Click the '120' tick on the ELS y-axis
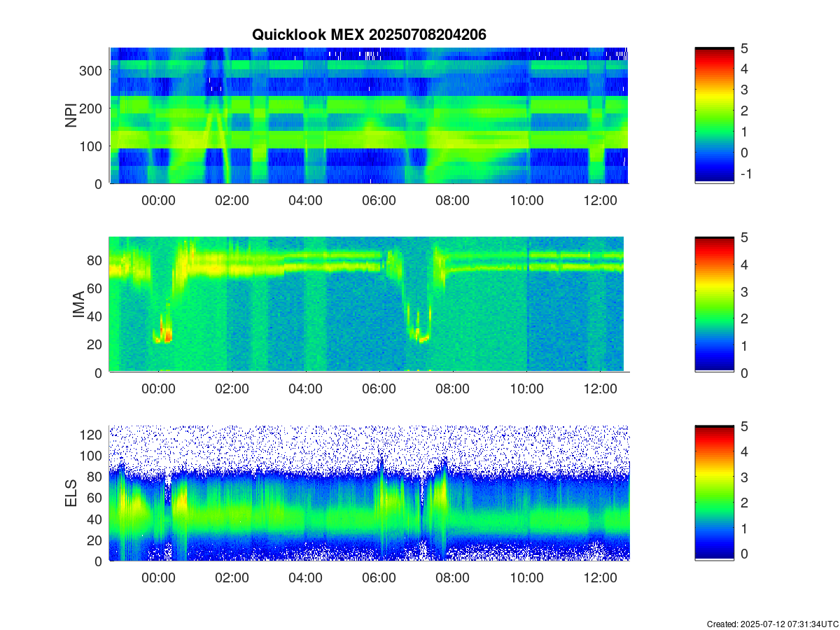 point(92,434)
